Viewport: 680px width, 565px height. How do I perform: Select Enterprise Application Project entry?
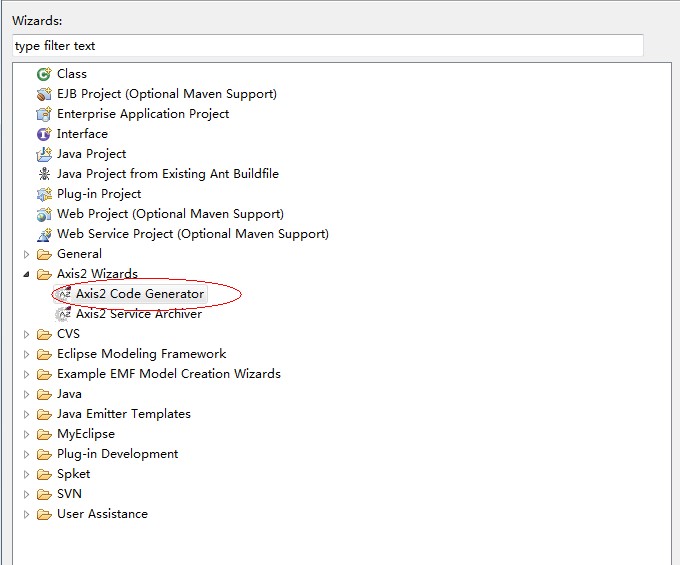tap(143, 114)
